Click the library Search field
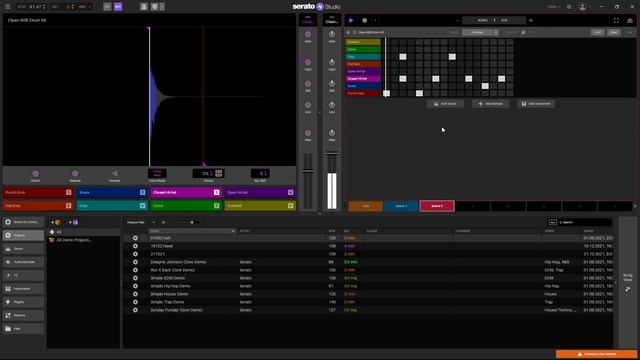 point(584,222)
